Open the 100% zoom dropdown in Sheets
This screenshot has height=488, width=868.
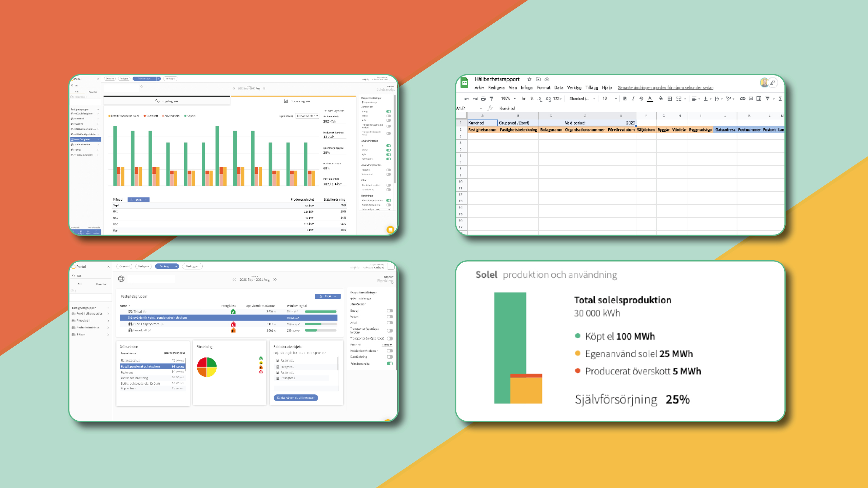pyautogui.click(x=508, y=99)
